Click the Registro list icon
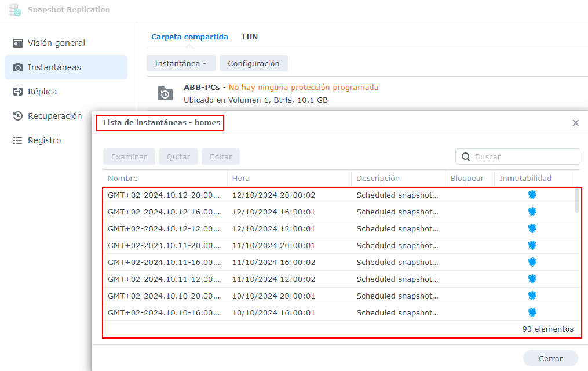 (x=18, y=140)
